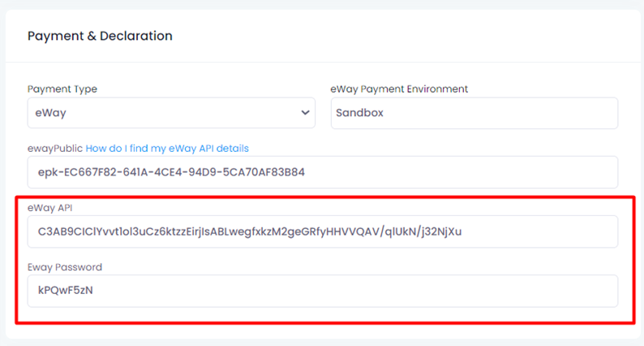Click the kPQwF5zN password text
This screenshot has height=346, width=644.
coord(66,291)
